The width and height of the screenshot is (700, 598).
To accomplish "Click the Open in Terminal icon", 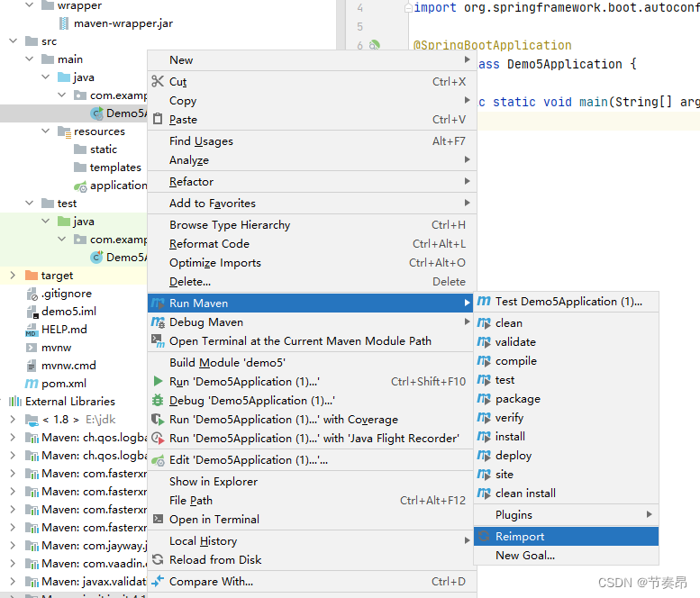I will (158, 519).
